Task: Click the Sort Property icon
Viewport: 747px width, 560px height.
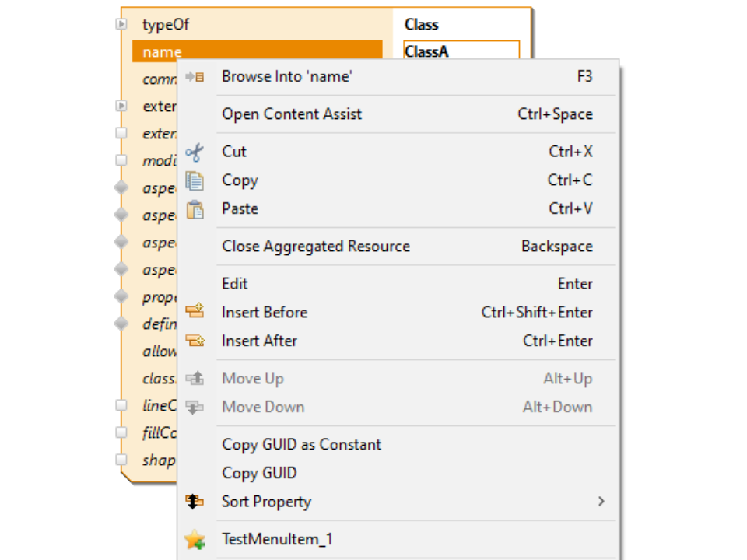Action: pyautogui.click(x=195, y=502)
